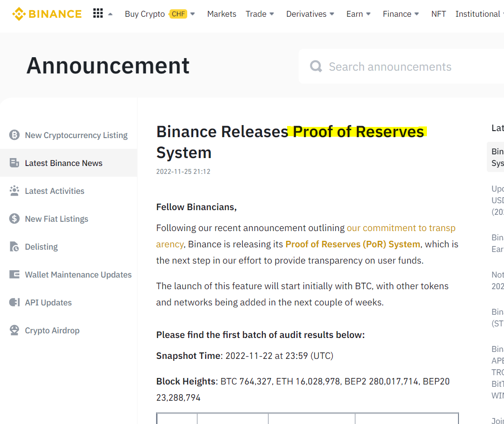Click the Latest Binance News icon
This screenshot has width=504, height=424.
point(14,163)
